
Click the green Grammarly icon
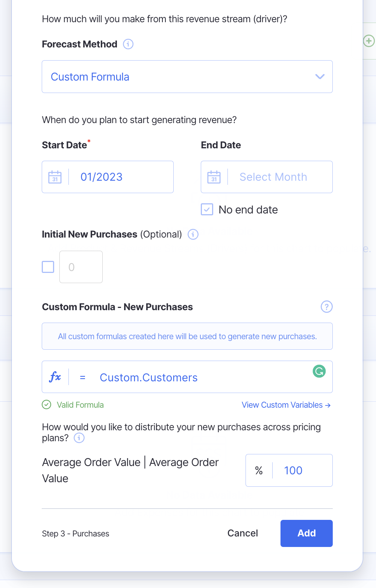(x=319, y=371)
